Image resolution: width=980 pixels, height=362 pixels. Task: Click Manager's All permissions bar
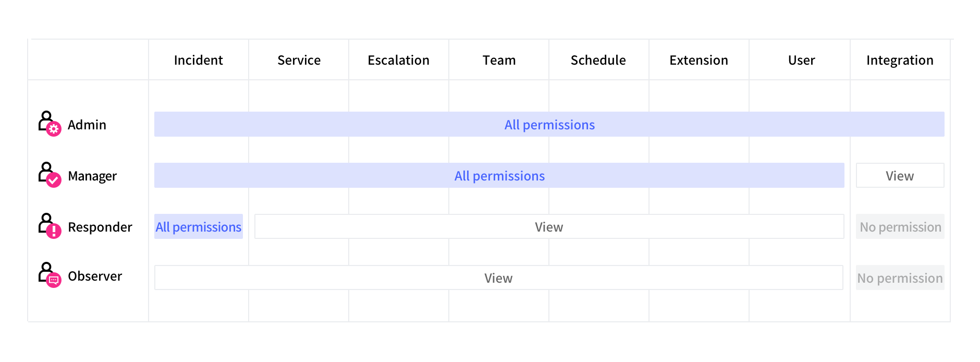tap(499, 176)
